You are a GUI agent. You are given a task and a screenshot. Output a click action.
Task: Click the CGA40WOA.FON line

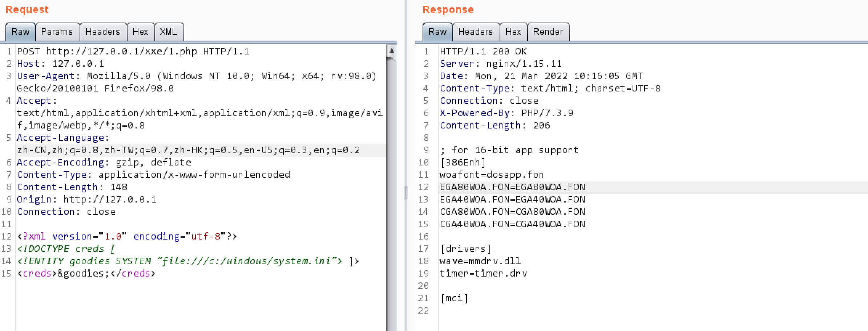pos(512,224)
